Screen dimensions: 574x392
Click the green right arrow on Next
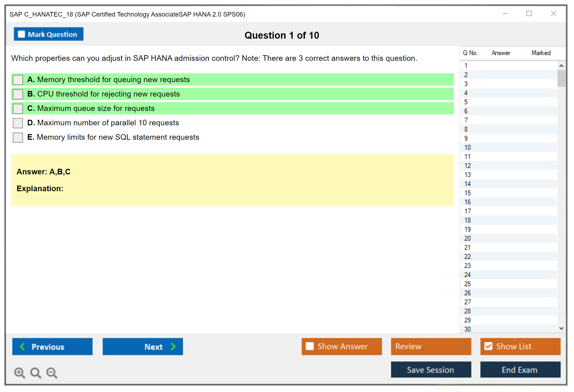[174, 346]
